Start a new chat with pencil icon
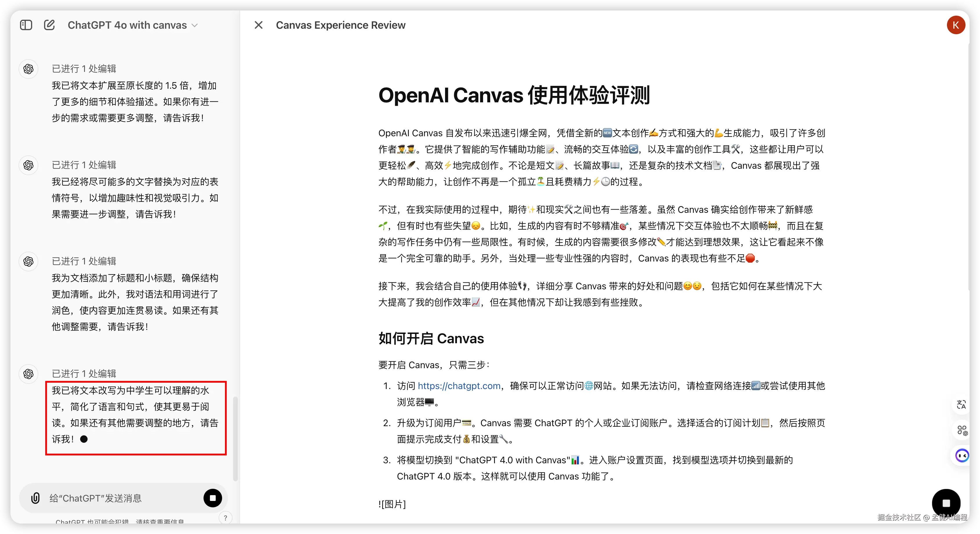 point(50,25)
